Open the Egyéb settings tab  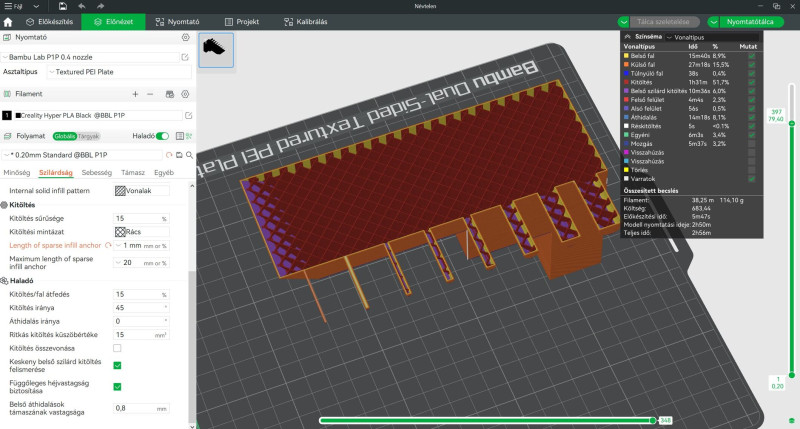(164, 172)
